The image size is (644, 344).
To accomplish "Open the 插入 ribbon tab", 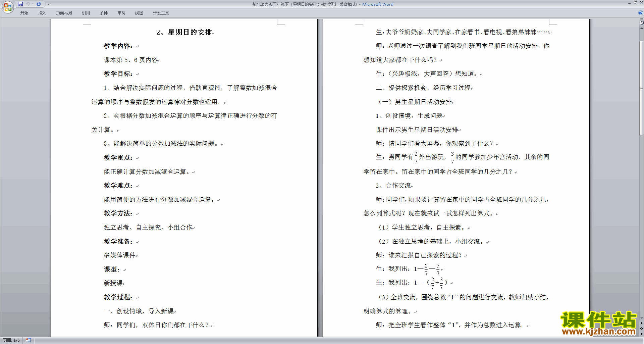I will tap(42, 13).
